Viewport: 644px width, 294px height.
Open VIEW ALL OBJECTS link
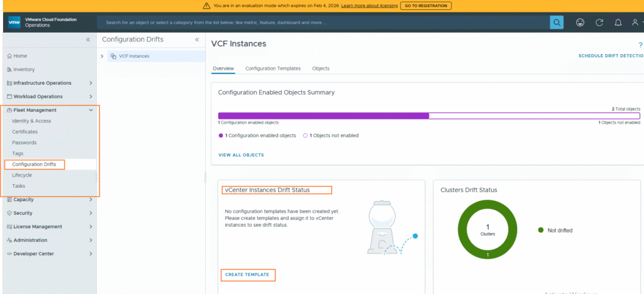(x=241, y=155)
